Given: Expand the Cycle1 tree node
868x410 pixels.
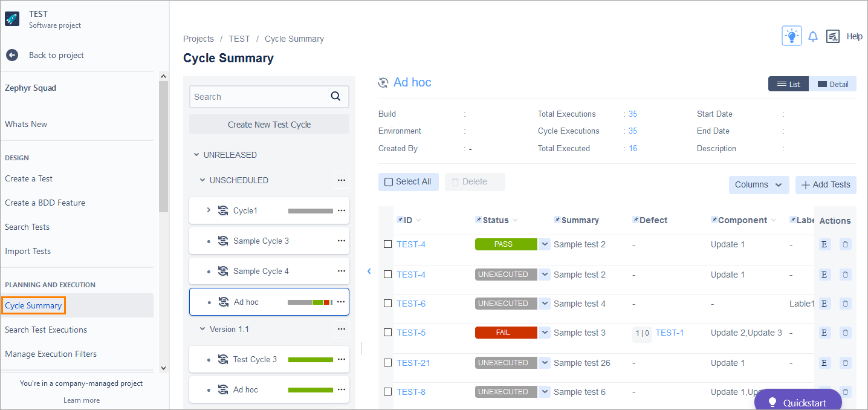Looking at the screenshot, I should click(x=209, y=210).
